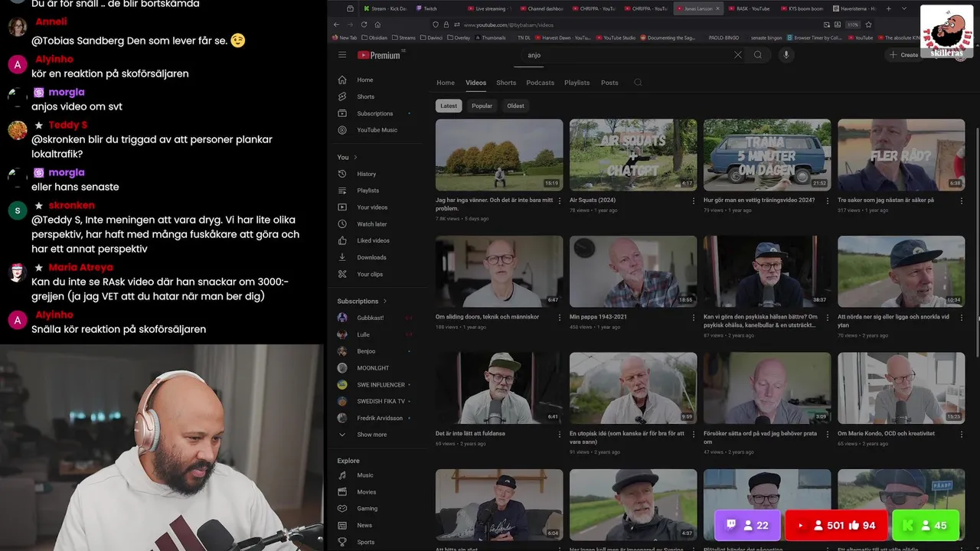Open Gaming under Explore
Image resolution: width=980 pixels, height=551 pixels.
(367, 508)
